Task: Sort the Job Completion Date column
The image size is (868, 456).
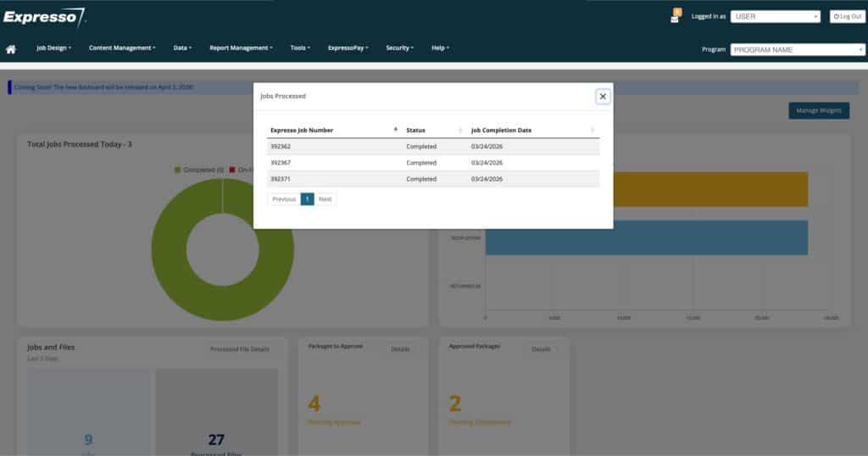Action: (593, 131)
